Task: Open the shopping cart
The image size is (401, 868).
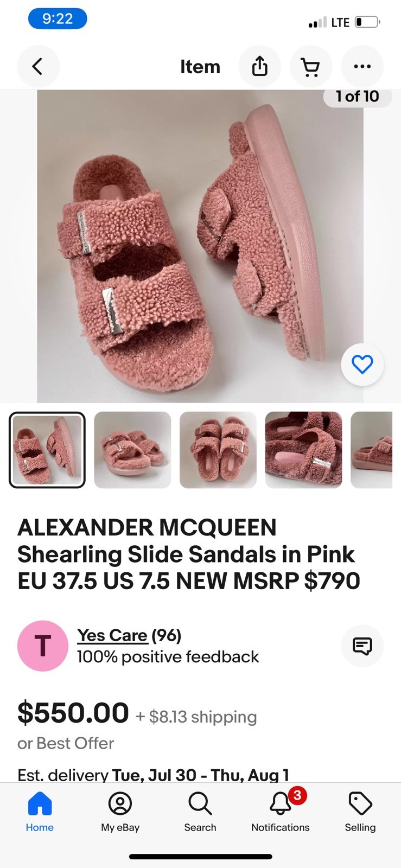Action: tap(311, 67)
